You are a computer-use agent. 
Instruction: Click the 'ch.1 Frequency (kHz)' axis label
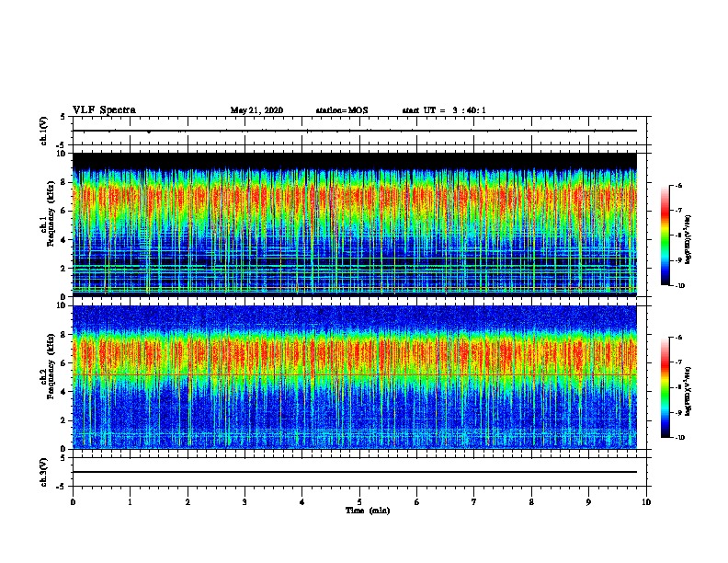coord(48,213)
